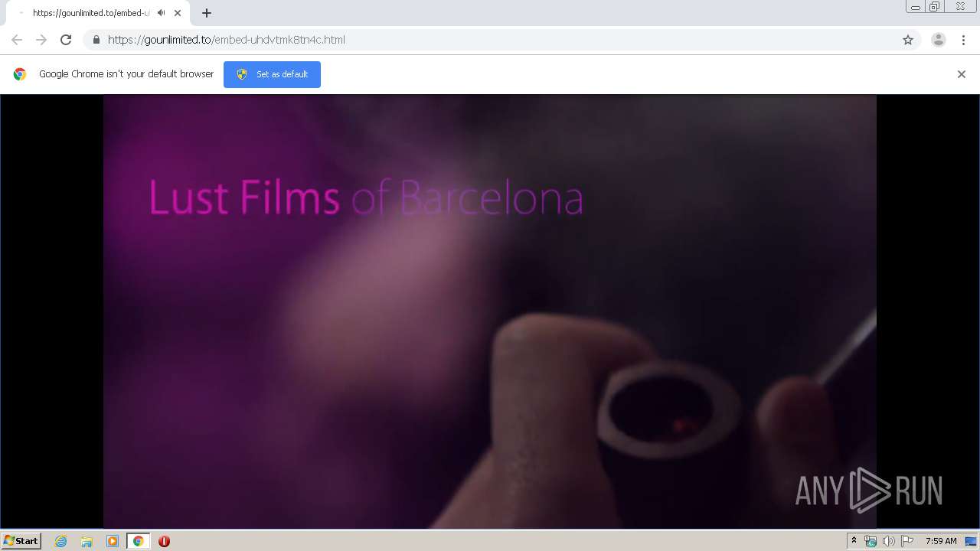This screenshot has height=551, width=980.
Task: Open File Explorer from taskbar
Action: [x=87, y=541]
